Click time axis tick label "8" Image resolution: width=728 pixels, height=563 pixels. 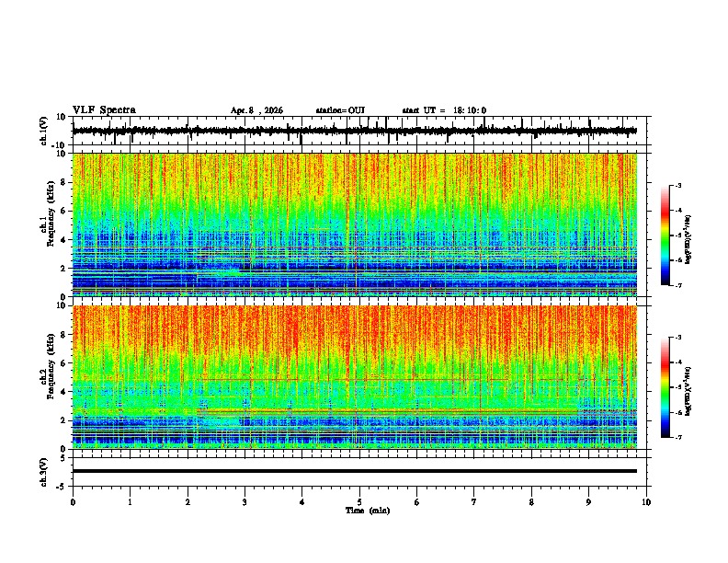531,502
